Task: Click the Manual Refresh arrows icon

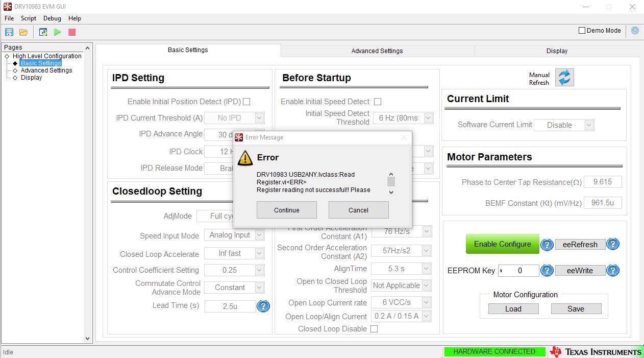Action: [x=564, y=78]
